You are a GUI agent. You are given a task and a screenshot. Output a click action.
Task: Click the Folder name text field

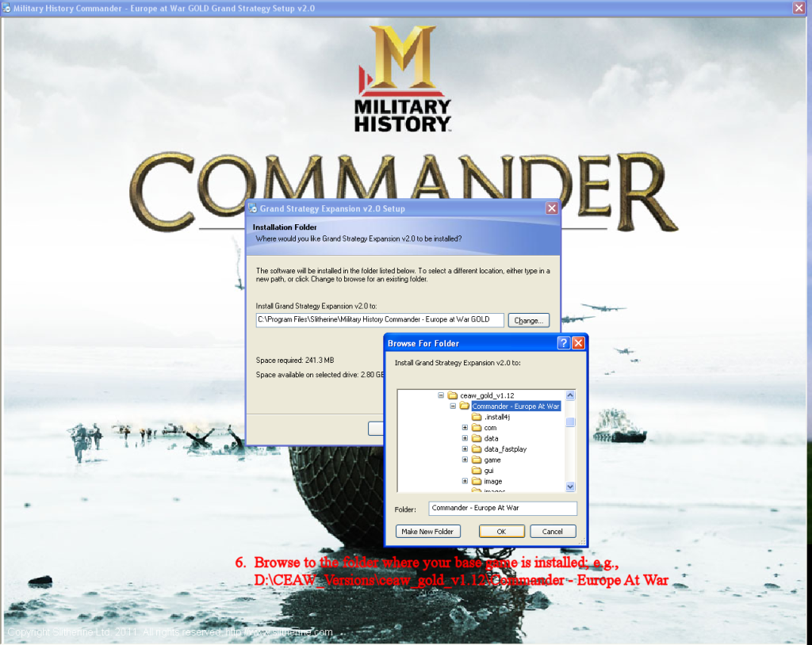(502, 509)
